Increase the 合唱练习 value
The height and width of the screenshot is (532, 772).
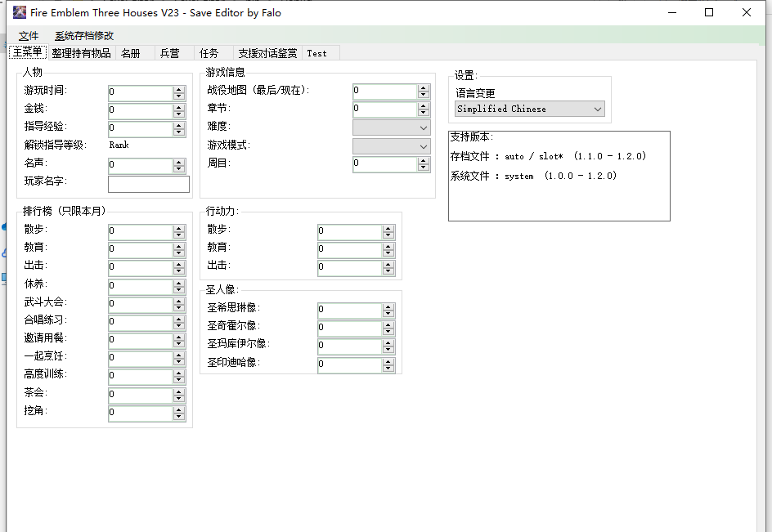(179, 319)
